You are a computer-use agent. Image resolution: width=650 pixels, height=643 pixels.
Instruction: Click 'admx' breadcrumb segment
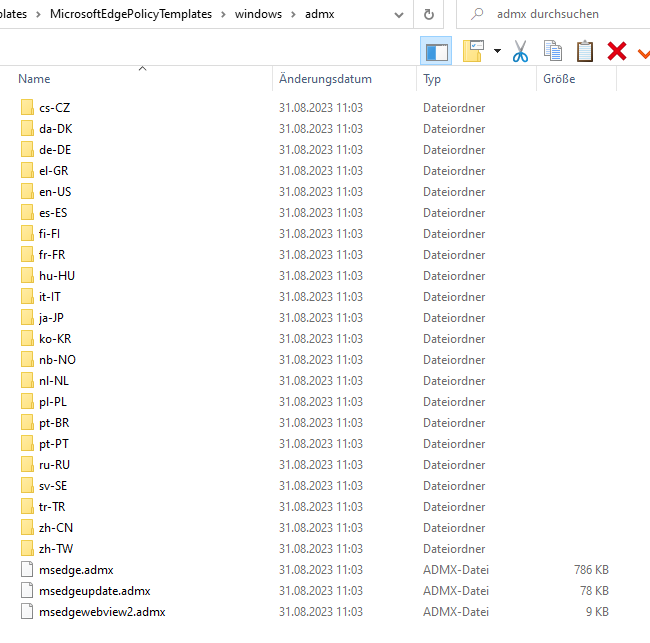coord(319,14)
